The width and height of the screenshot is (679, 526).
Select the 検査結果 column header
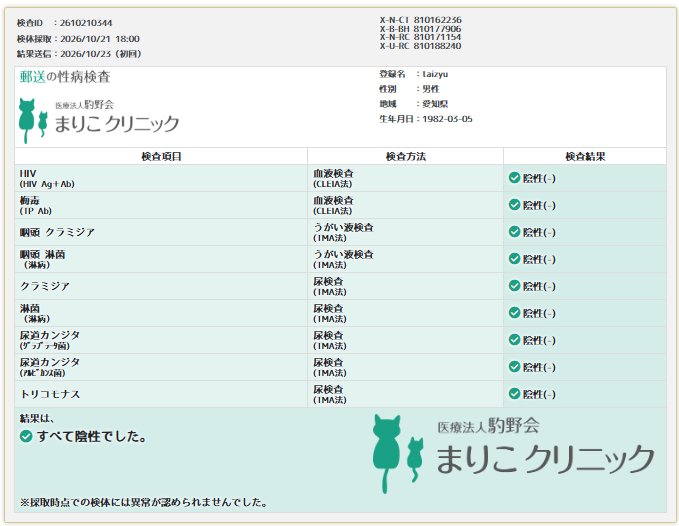[585, 156]
